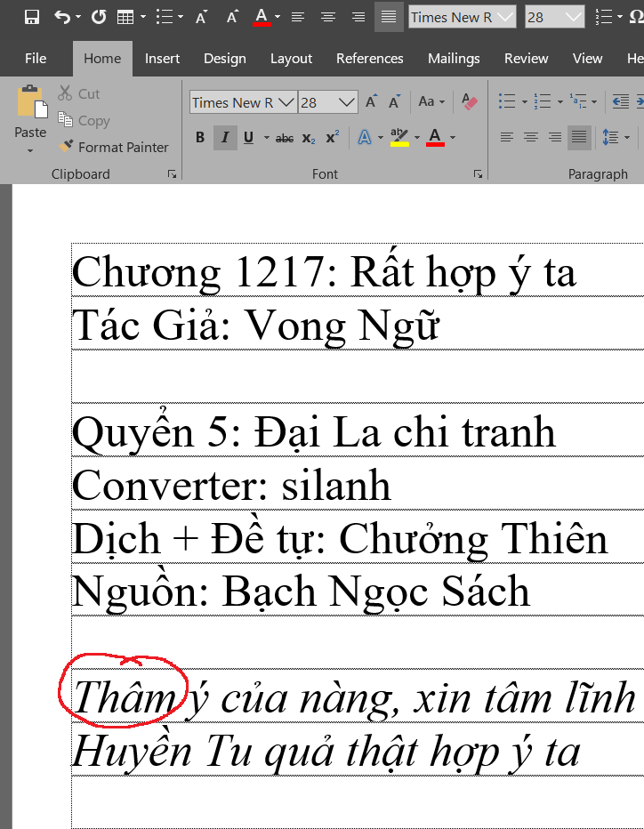Click the Cut button
The height and width of the screenshot is (829, 644).
(79, 93)
